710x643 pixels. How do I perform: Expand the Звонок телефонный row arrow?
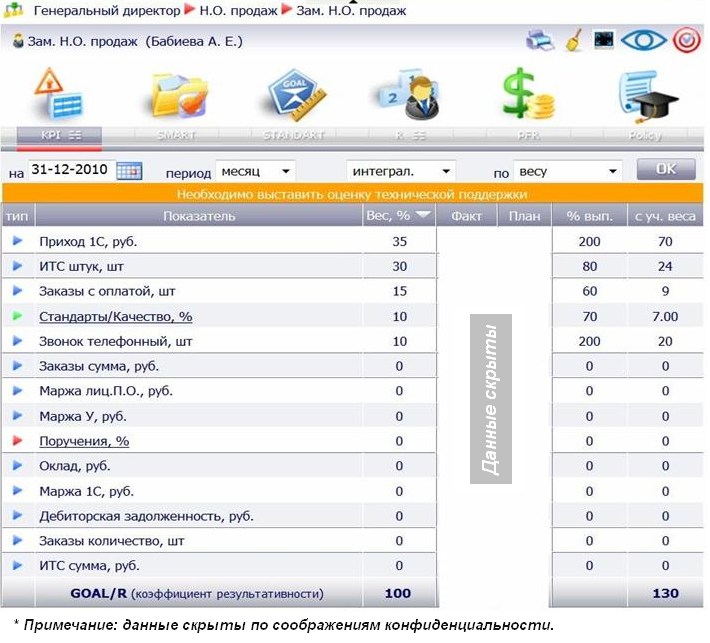click(x=17, y=341)
